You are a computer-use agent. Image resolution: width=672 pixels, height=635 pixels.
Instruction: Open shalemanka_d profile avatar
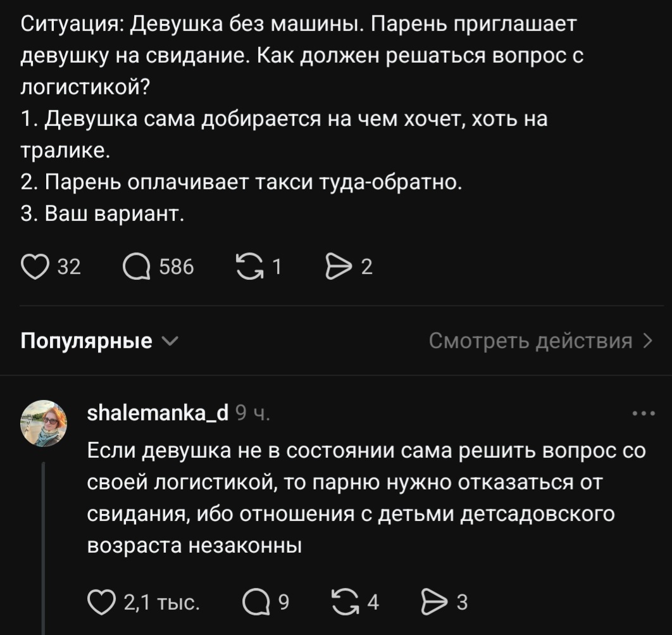(44, 424)
